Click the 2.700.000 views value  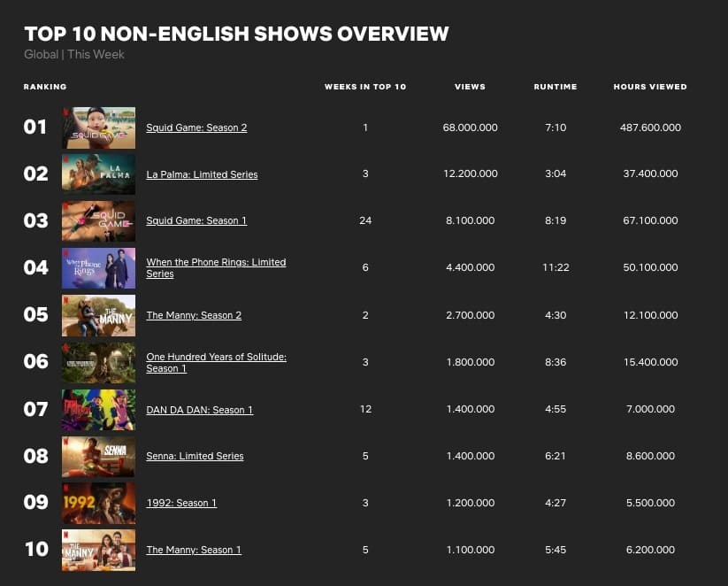471,315
